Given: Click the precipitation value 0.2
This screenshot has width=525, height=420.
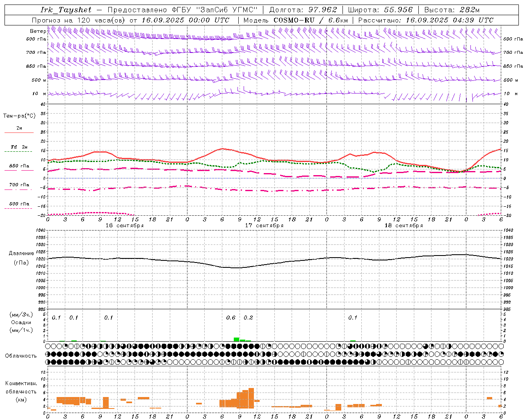Looking at the screenshot, I should [x=248, y=318].
